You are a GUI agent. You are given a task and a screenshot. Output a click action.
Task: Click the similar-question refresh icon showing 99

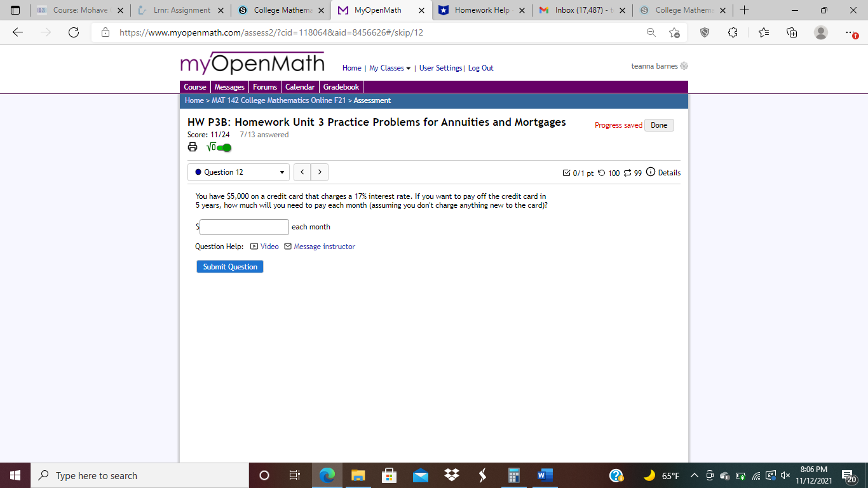[628, 172]
